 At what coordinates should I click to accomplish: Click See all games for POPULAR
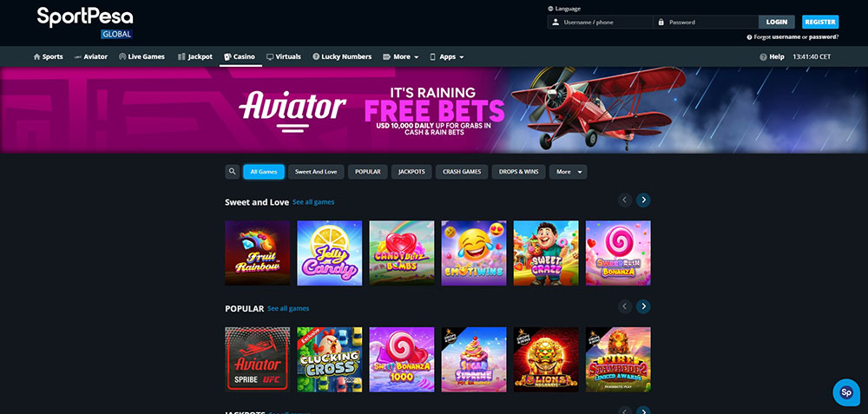pos(288,308)
